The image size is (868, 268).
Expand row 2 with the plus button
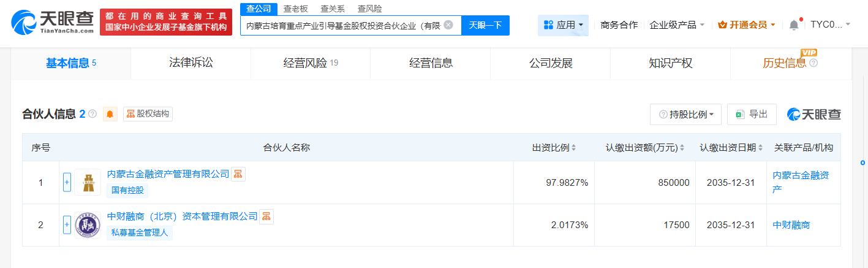[67, 225]
